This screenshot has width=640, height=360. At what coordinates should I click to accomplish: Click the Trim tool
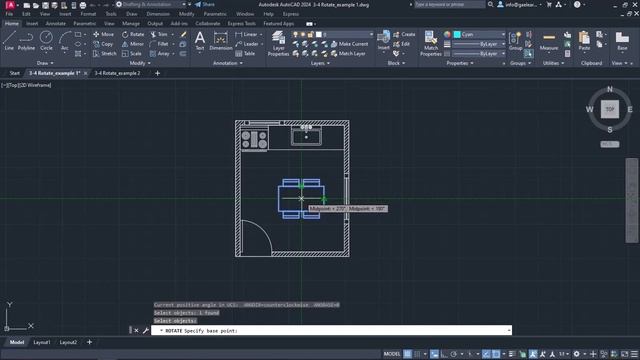(159, 34)
